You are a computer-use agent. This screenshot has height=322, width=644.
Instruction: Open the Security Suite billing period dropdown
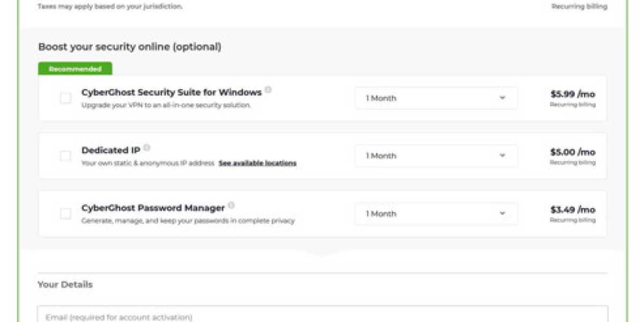(x=436, y=98)
